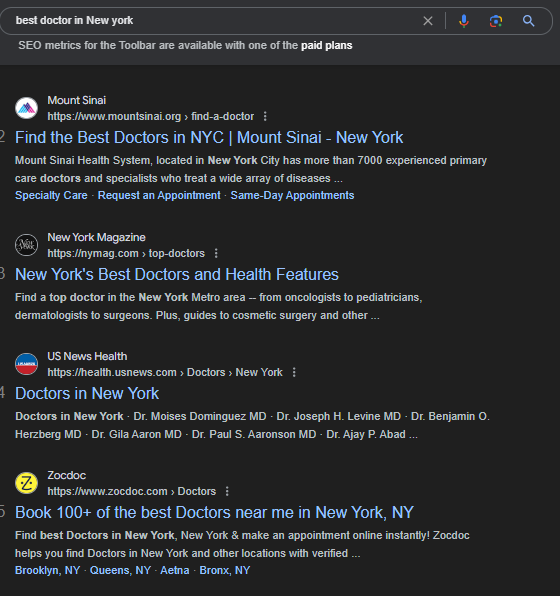Screen dimensions: 560x596
Task: Open more options for US News Health result
Action: [x=294, y=372]
